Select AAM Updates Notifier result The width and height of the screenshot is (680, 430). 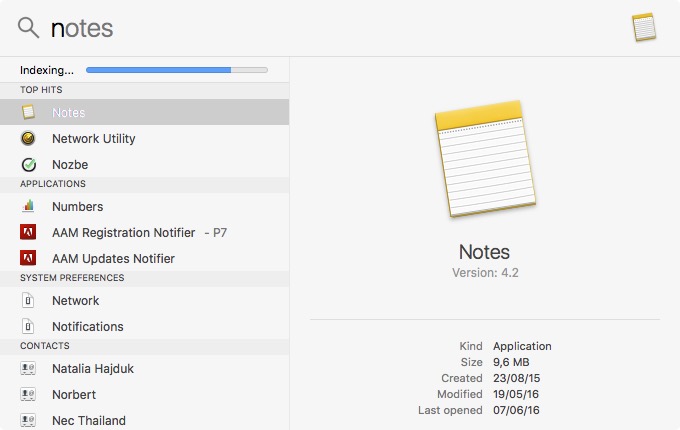click(x=144, y=258)
